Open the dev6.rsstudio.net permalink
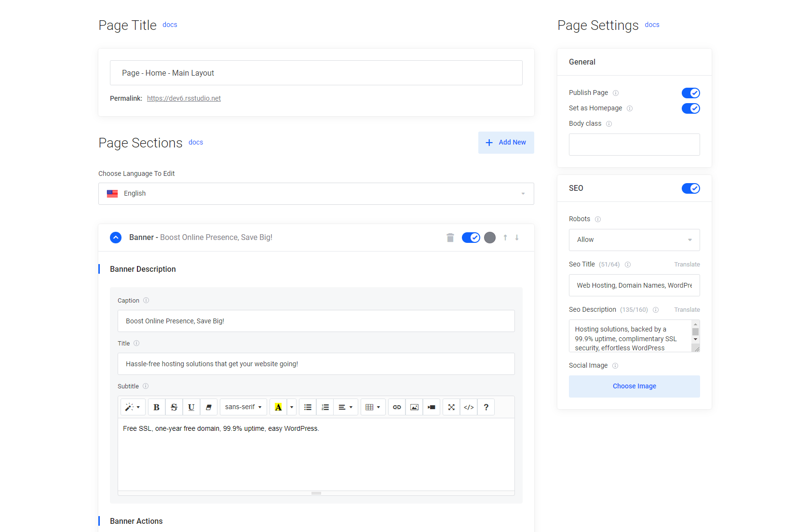This screenshot has width=810, height=532. 184,98
